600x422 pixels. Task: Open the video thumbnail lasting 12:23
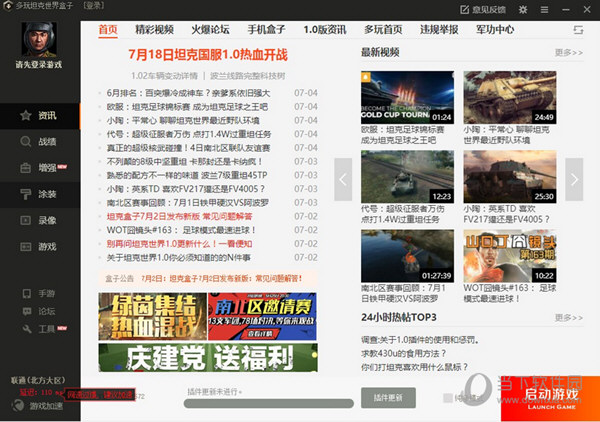point(408,176)
